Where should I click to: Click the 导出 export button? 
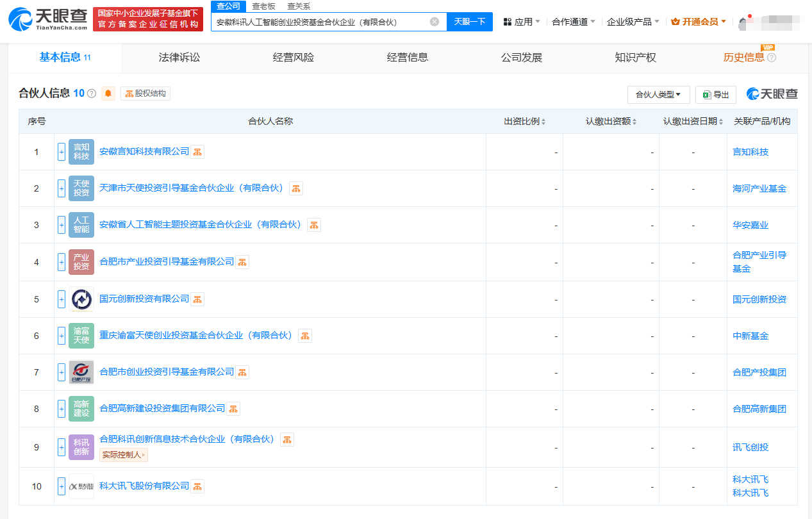click(716, 95)
